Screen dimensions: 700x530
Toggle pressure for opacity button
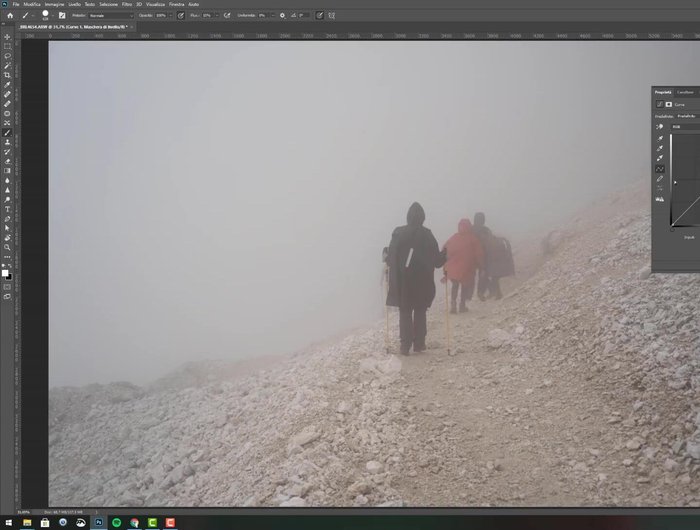[180, 16]
